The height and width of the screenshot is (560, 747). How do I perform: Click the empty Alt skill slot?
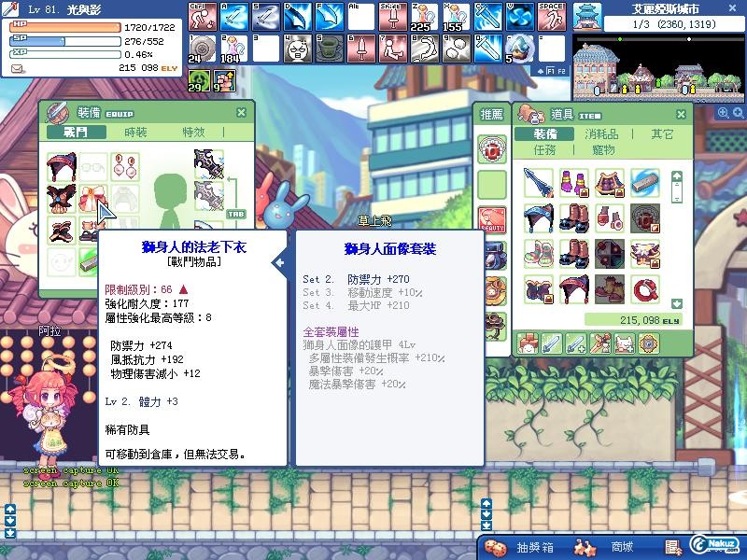[361, 17]
